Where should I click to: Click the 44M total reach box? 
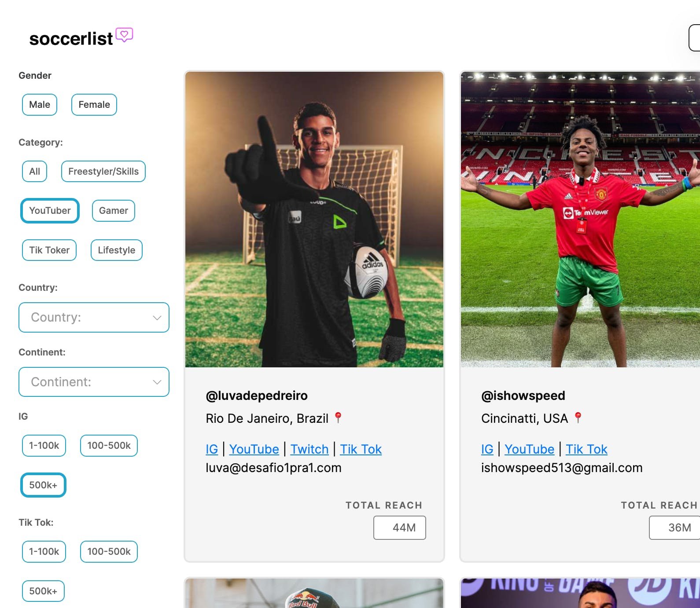click(x=400, y=528)
